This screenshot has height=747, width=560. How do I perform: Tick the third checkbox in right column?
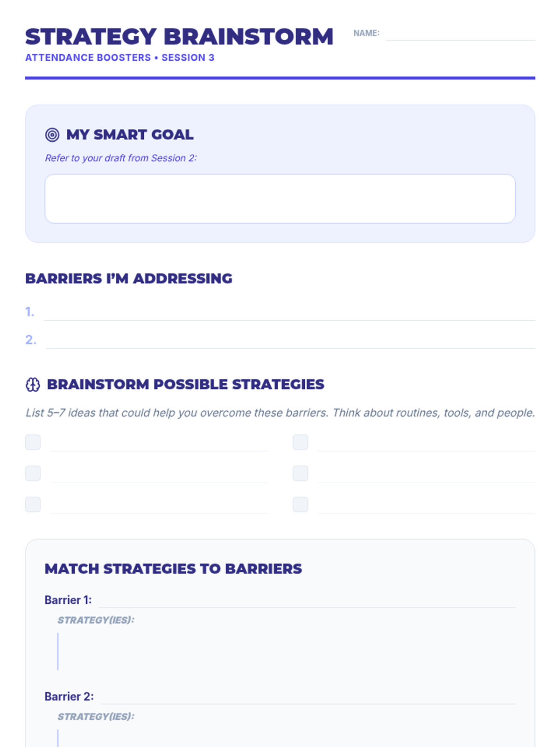click(x=300, y=504)
